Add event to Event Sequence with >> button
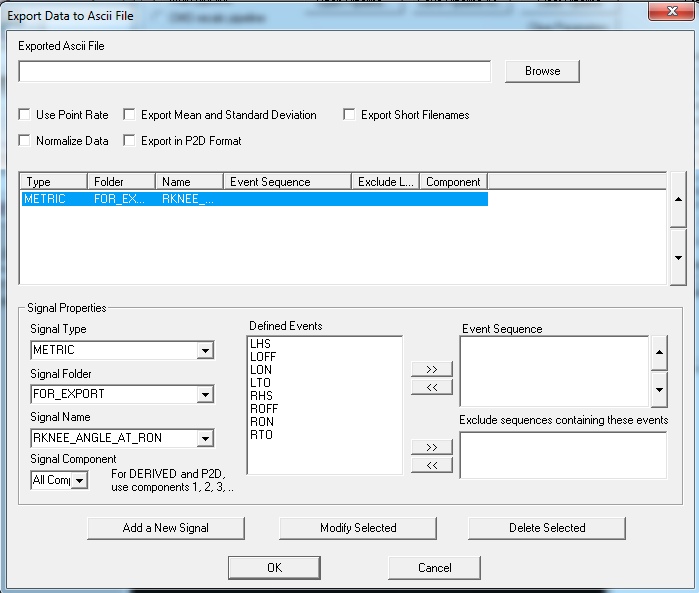 coord(432,369)
